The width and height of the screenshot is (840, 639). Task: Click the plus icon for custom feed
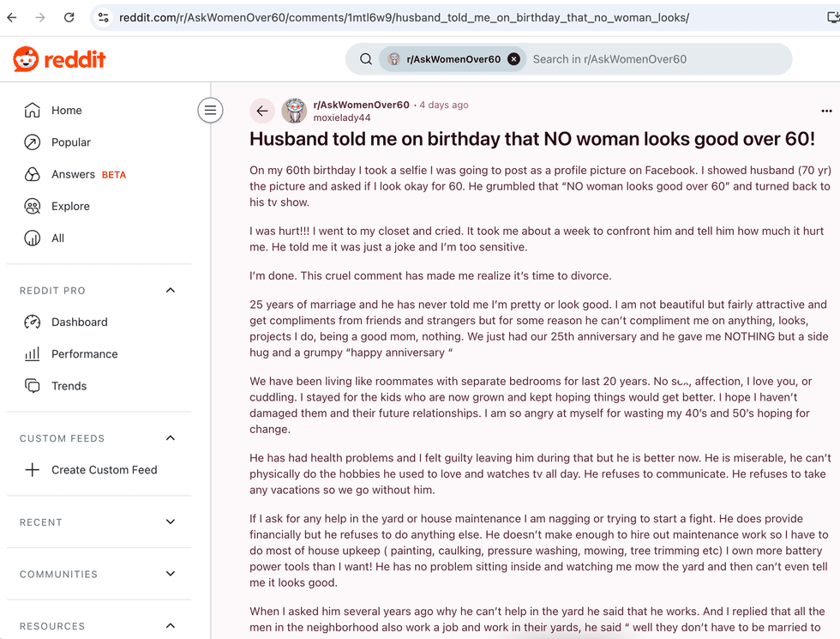pyautogui.click(x=33, y=470)
